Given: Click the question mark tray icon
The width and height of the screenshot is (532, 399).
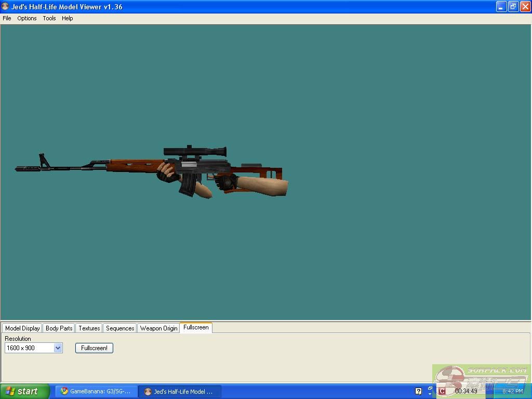Looking at the screenshot, I should 419,391.
